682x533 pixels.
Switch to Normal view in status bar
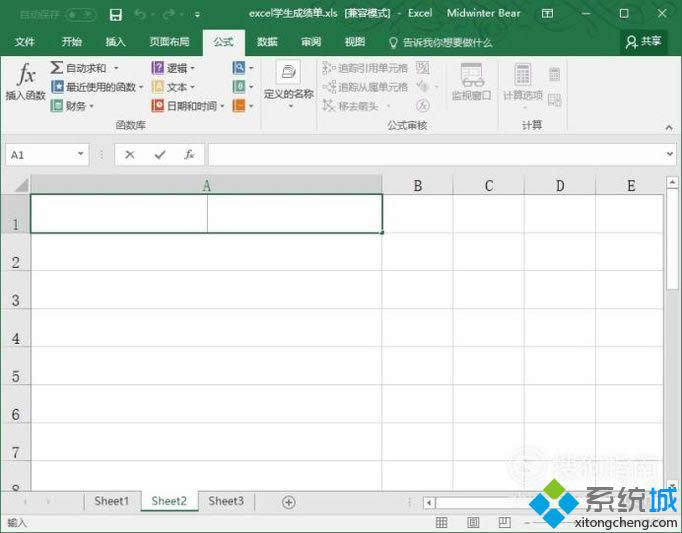(x=441, y=522)
